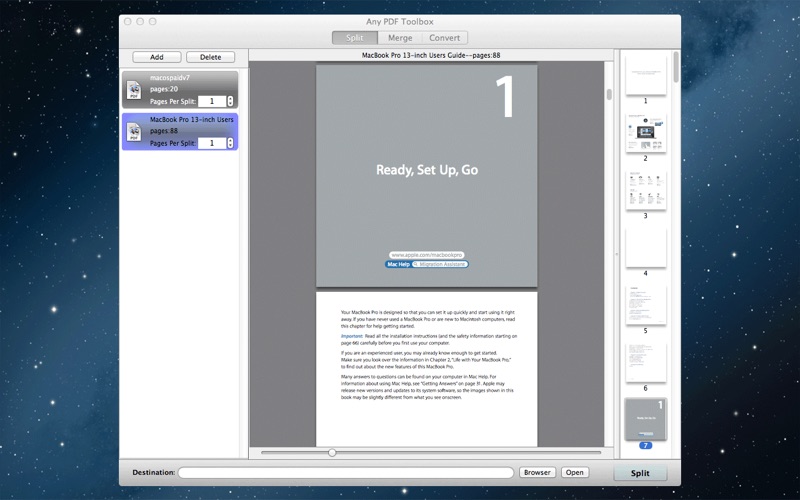Image resolution: width=800 pixels, height=500 pixels.
Task: Adjust Pages Per Split stepper for MacBook Pro
Action: coord(230,143)
